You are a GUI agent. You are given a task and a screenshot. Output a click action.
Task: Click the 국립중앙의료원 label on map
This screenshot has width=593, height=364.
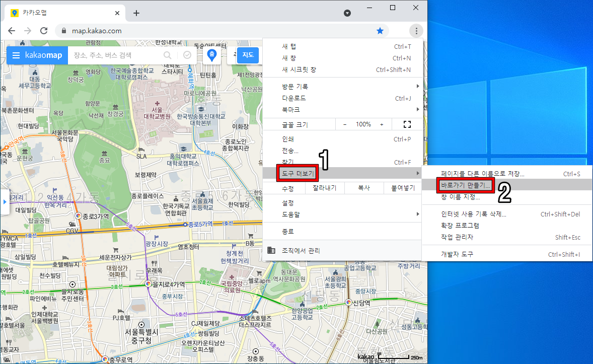pos(232,286)
